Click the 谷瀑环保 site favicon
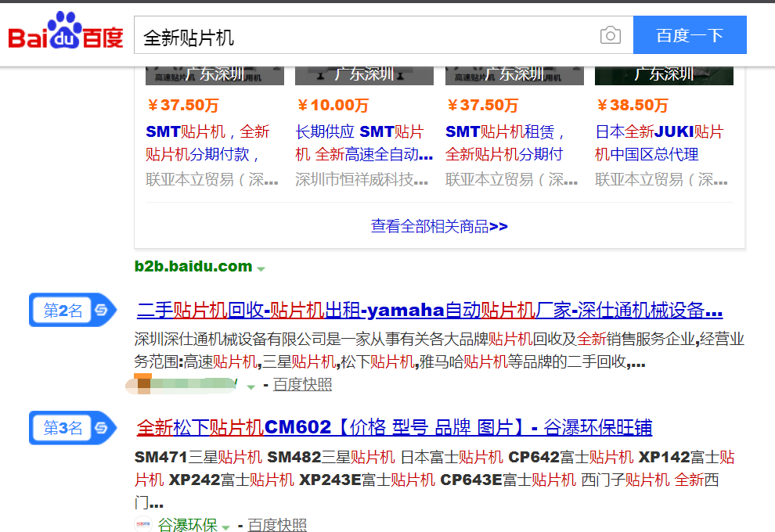Image resolution: width=775 pixels, height=532 pixels. (143, 524)
